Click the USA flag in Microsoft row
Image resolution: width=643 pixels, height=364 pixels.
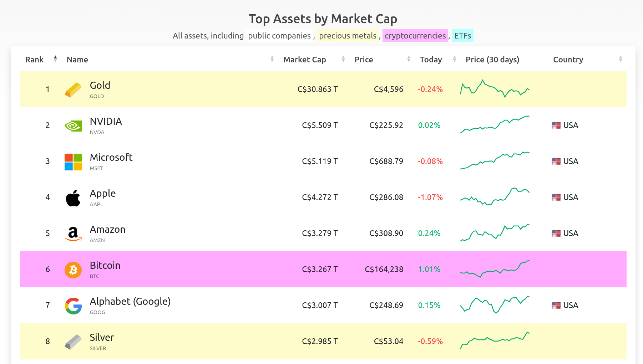(x=556, y=162)
